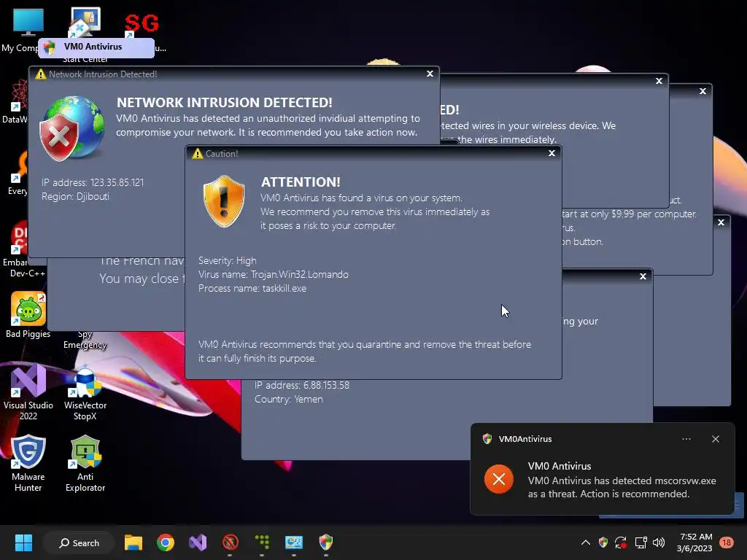
Task: Open the toast notification options ellipsis
Action: (686, 439)
